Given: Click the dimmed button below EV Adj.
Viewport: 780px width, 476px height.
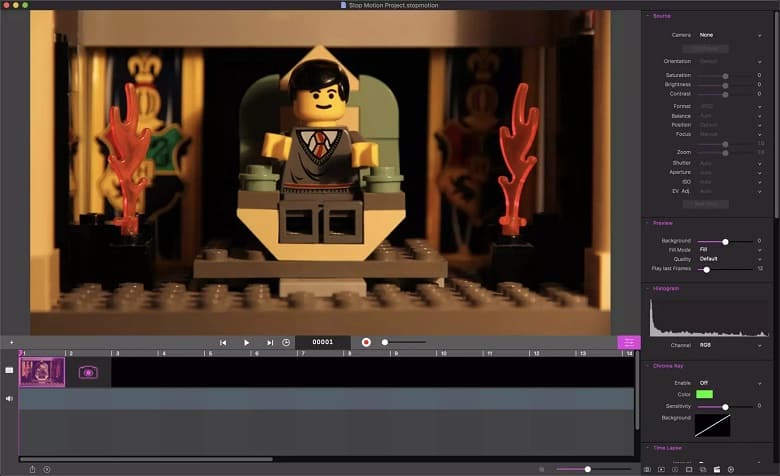Looking at the screenshot, I should coord(705,204).
